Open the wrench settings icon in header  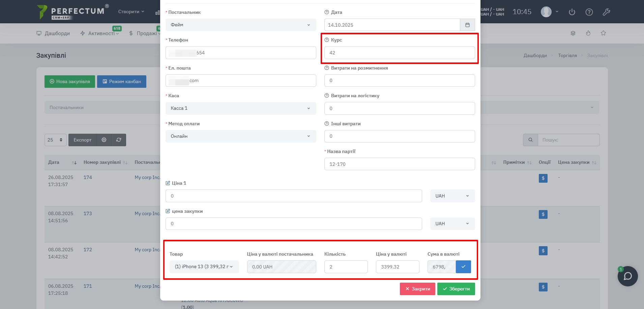pyautogui.click(x=606, y=12)
